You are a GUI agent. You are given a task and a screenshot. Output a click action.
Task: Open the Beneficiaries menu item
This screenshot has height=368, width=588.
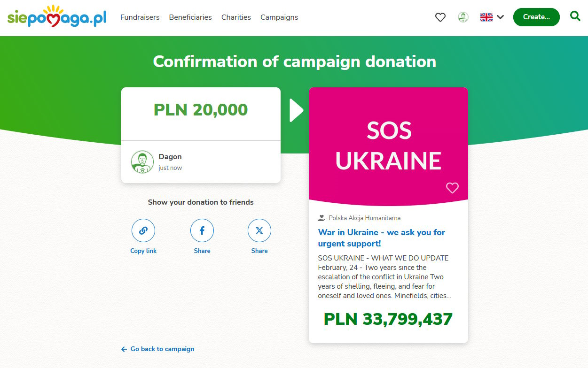tap(190, 17)
